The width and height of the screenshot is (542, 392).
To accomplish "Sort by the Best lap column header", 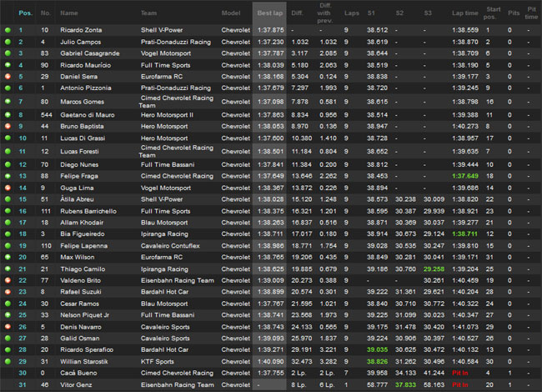I will coord(270,13).
